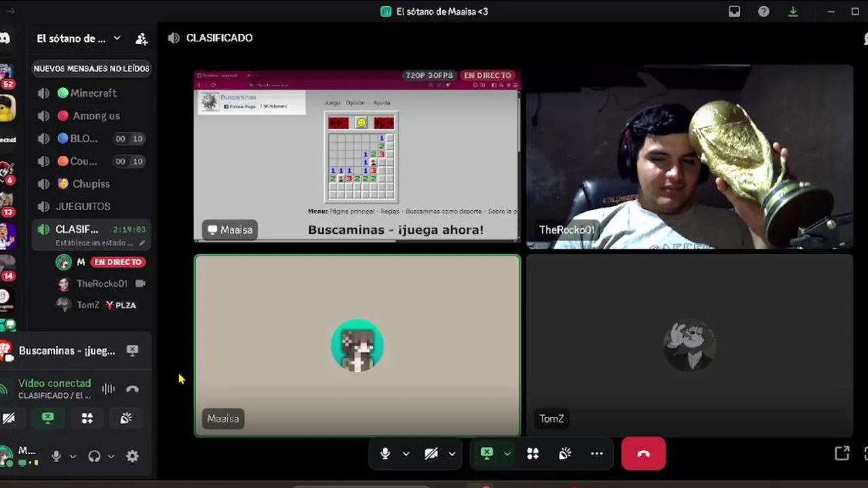Select TheRocko01 in voice member list
The height and width of the screenshot is (488, 868).
102,283
